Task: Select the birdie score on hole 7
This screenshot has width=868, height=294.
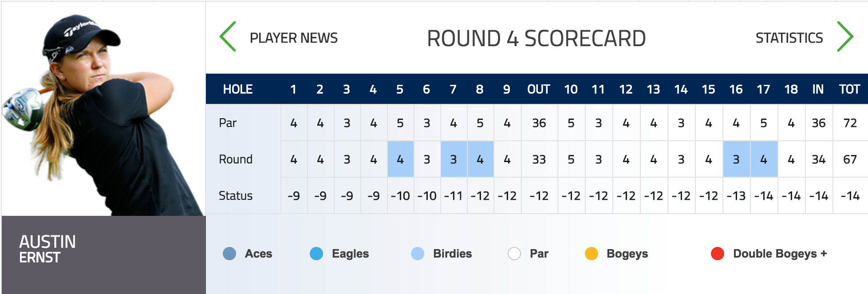Action: pos(454,159)
